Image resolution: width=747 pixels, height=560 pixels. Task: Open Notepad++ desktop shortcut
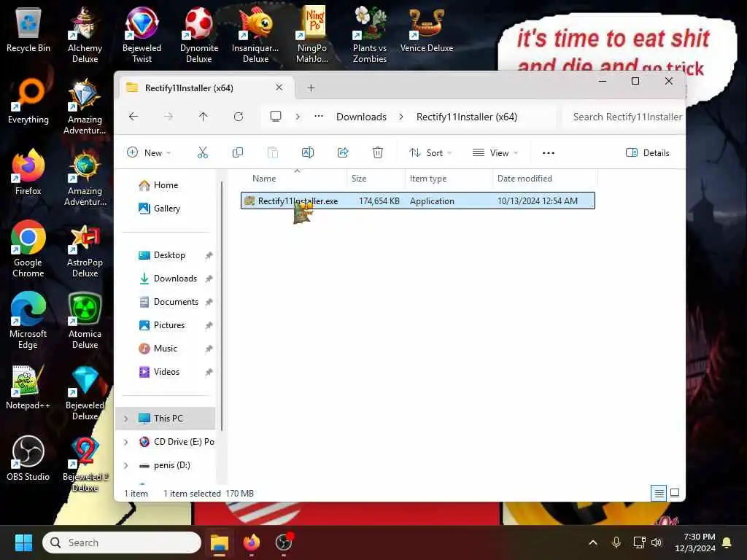click(28, 387)
